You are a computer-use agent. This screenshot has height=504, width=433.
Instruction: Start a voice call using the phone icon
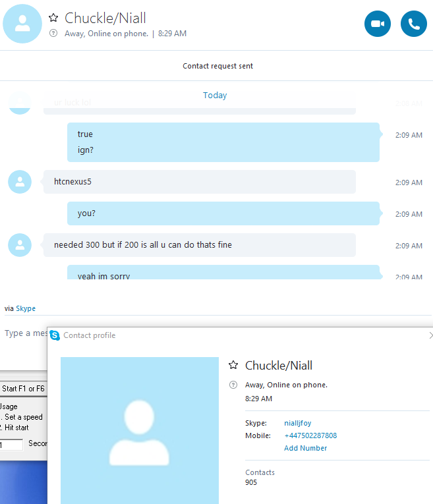(x=414, y=24)
